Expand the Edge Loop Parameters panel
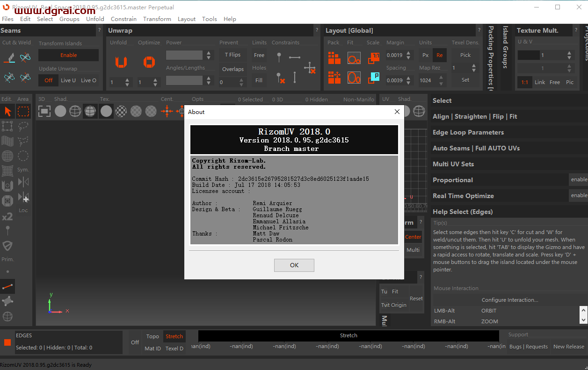Screen dimensions: 588x370 (x=508, y=132)
